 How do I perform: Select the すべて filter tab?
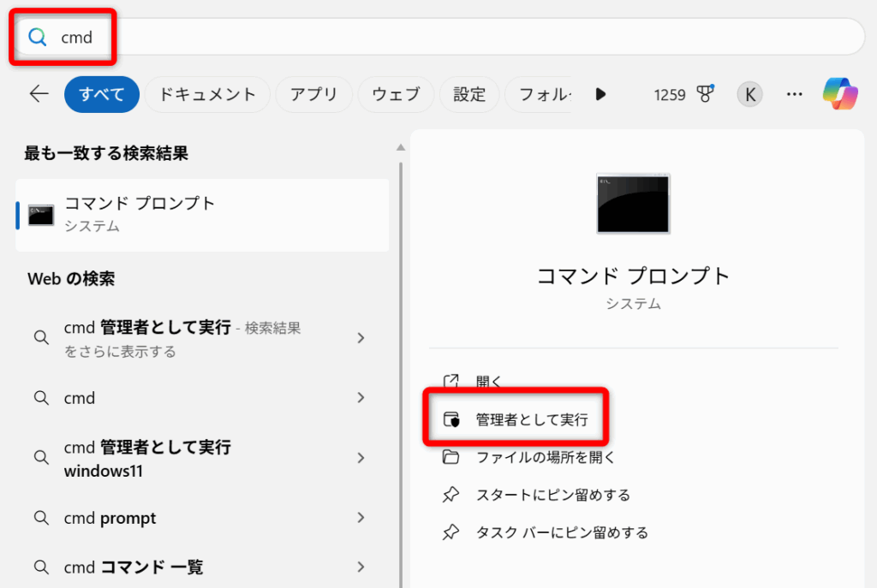[x=101, y=94]
